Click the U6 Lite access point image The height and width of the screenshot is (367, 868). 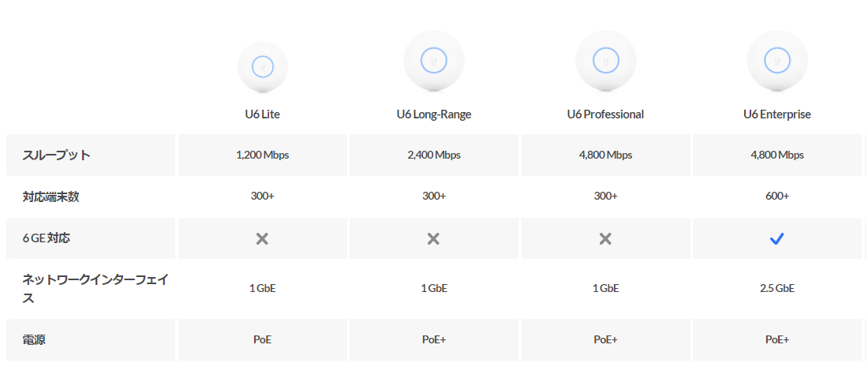(x=263, y=66)
